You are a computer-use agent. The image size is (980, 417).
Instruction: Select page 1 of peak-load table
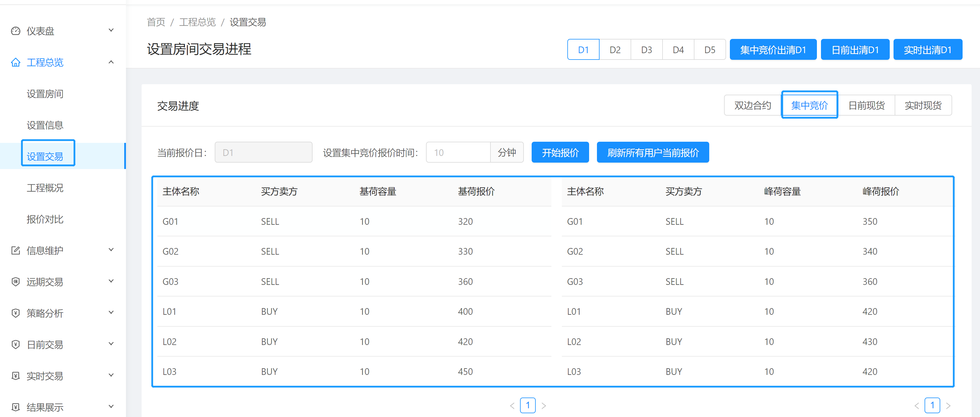(932, 406)
